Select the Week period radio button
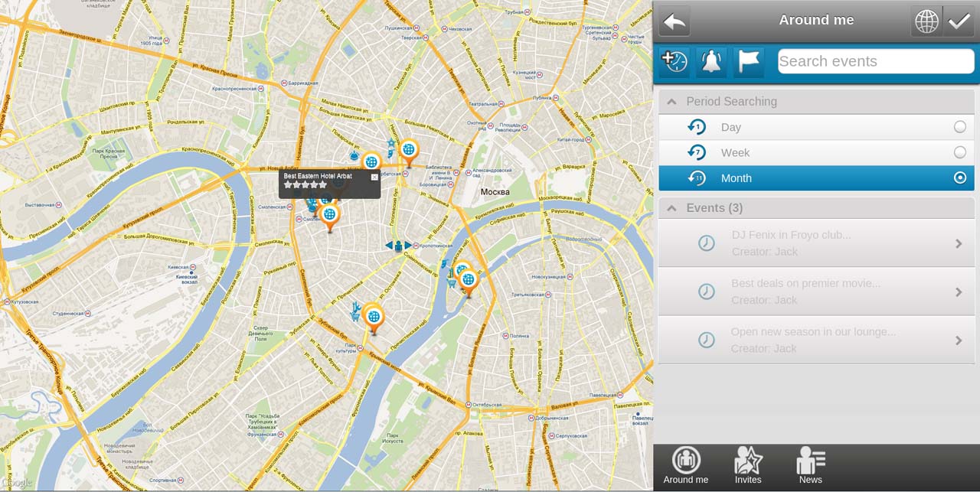The width and height of the screenshot is (980, 492). 959,152
